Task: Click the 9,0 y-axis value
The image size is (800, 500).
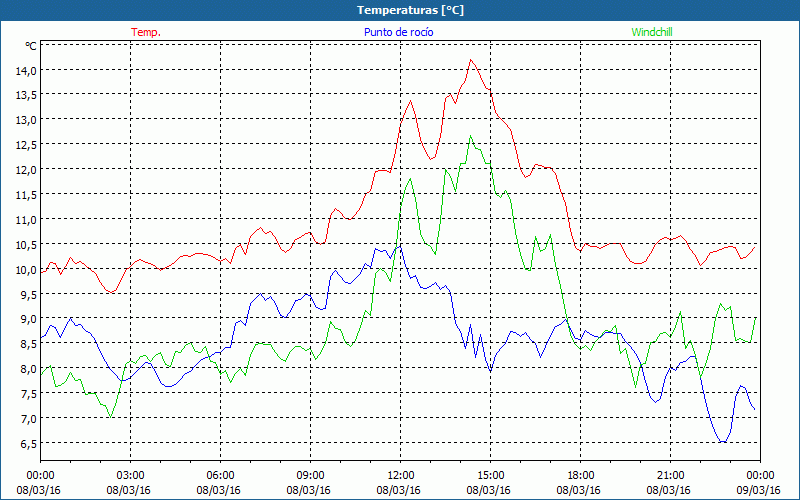Action: (x=29, y=319)
